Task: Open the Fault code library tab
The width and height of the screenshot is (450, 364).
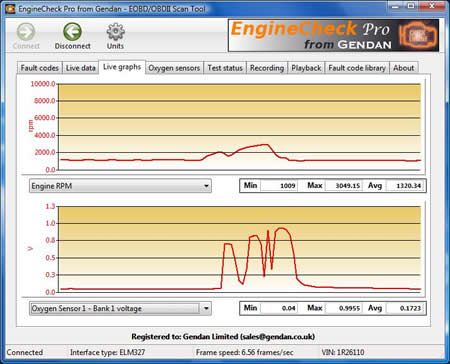Action: pyautogui.click(x=357, y=68)
